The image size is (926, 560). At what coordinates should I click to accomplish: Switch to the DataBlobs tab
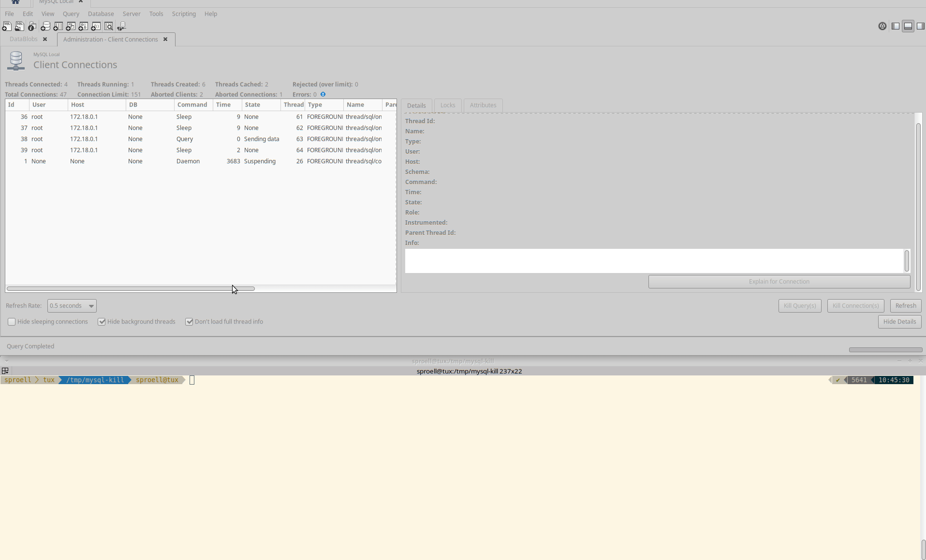point(23,39)
